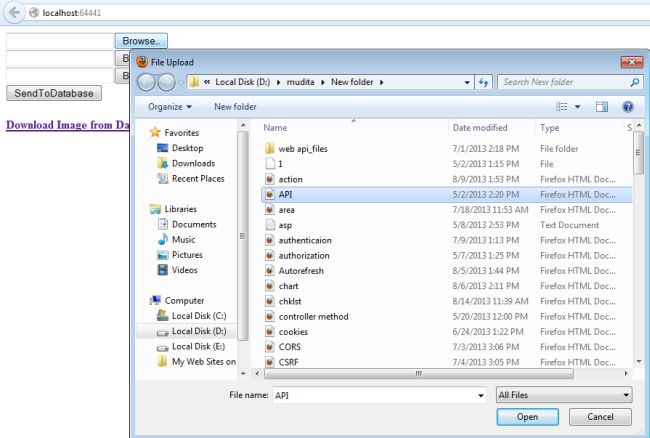The width and height of the screenshot is (650, 438).
Task: Click the Local Disk (C:) drive icon
Action: tap(162, 316)
